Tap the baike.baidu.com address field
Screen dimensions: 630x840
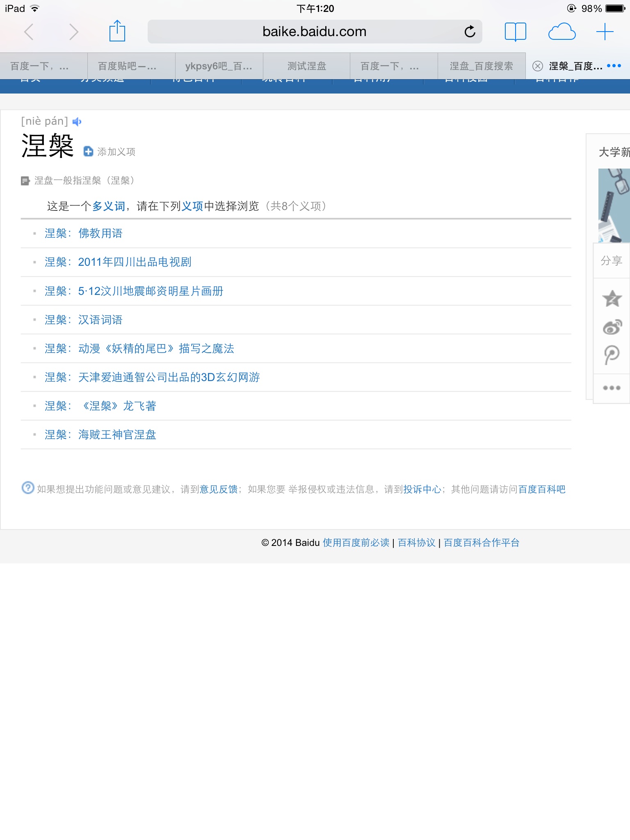(x=315, y=32)
